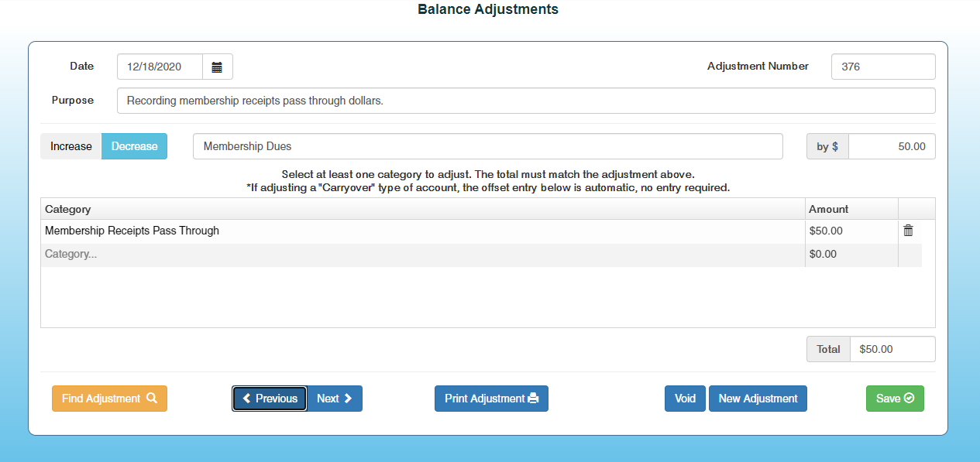Go to the Previous adjustment
Viewport: 980px width, 462px height.
click(270, 399)
